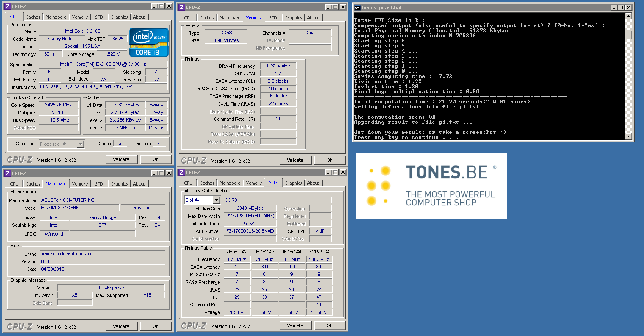Click the console scrollbar thumb
The height and width of the screenshot is (336, 644).
point(628,34)
